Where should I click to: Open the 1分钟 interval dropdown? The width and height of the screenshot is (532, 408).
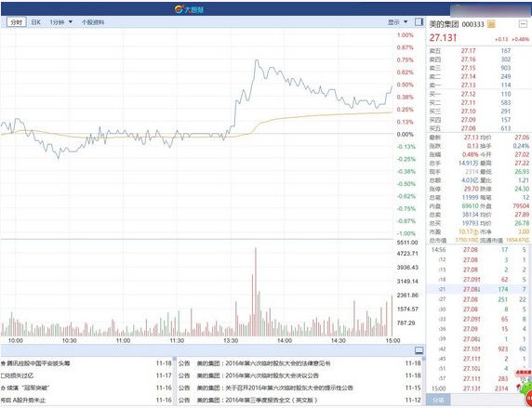(61, 22)
